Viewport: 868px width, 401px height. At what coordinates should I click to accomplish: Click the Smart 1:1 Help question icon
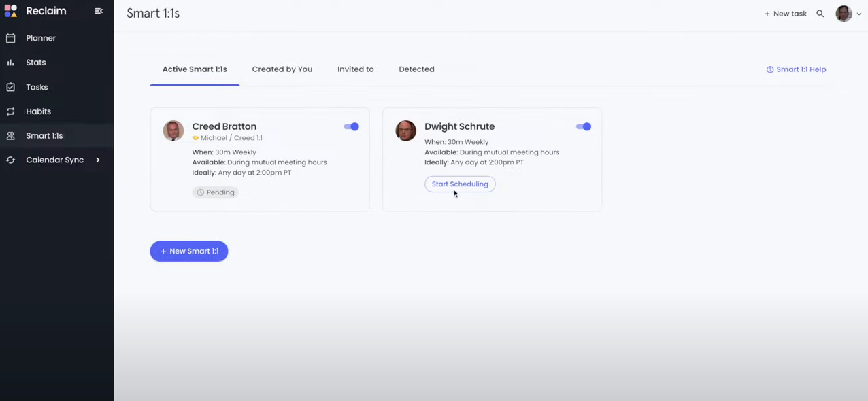[x=770, y=69]
